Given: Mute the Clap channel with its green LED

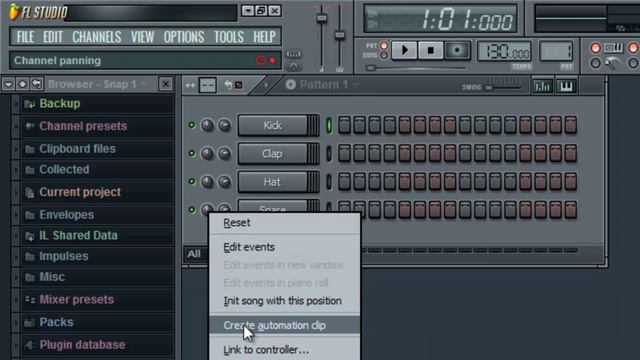Looking at the screenshot, I should coord(191,153).
